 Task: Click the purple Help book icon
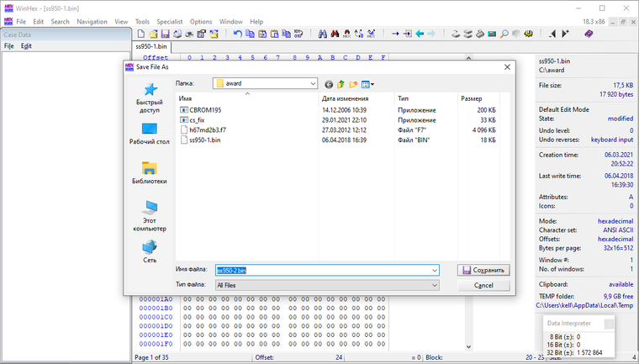pos(589,34)
